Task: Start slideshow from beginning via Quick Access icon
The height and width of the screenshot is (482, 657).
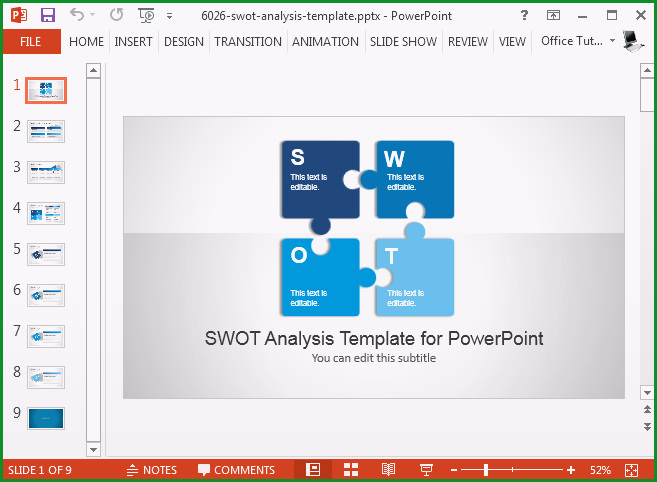Action: (x=146, y=16)
